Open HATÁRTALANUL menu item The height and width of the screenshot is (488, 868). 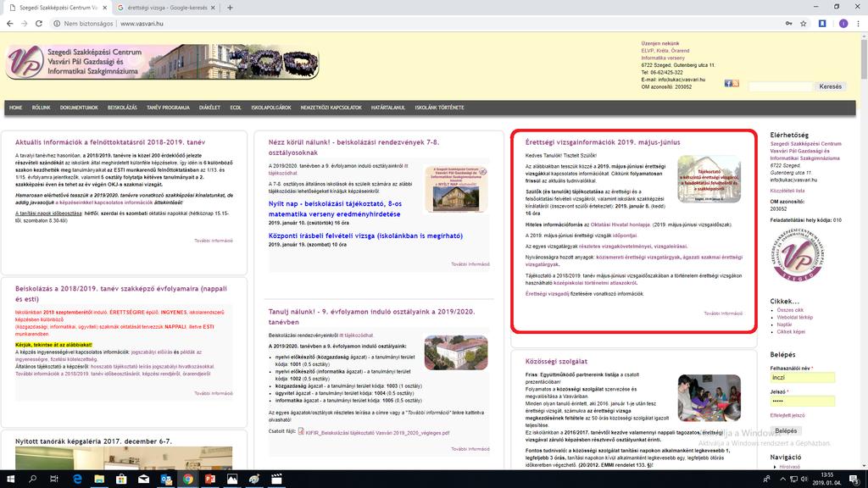pos(388,108)
